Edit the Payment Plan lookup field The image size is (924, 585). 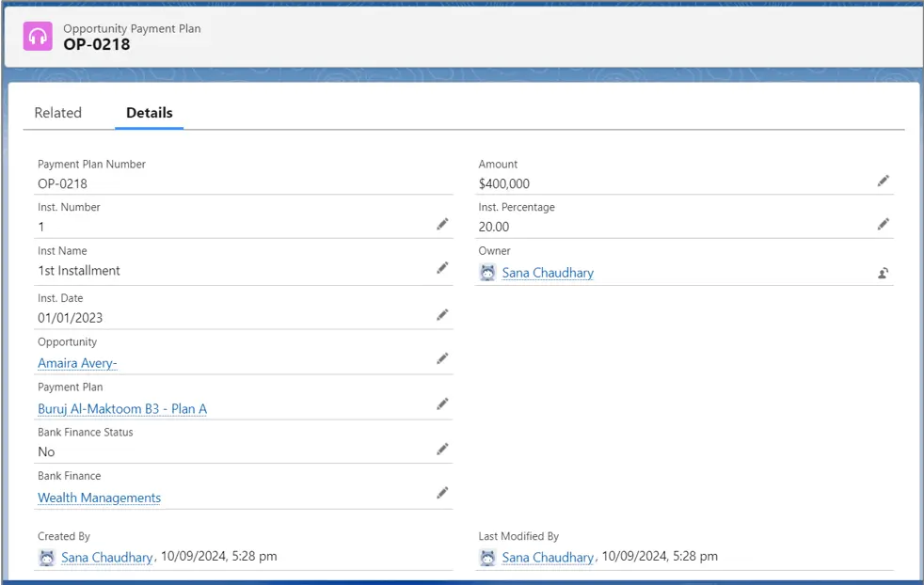click(442, 404)
